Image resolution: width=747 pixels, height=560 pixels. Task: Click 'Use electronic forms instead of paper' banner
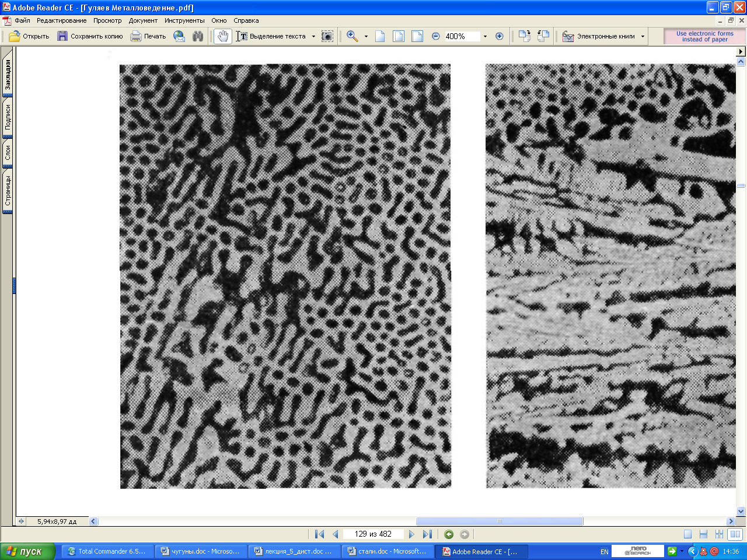(704, 36)
